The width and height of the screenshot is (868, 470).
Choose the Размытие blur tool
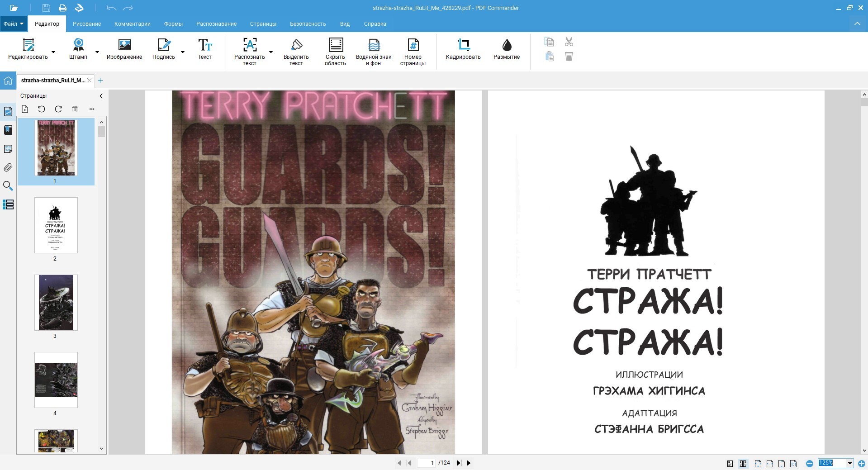(x=506, y=49)
